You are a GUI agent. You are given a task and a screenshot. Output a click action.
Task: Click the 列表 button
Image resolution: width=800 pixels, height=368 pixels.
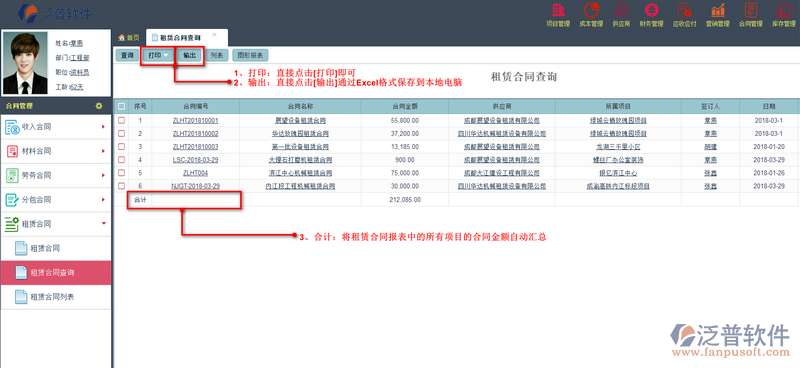coord(217,55)
